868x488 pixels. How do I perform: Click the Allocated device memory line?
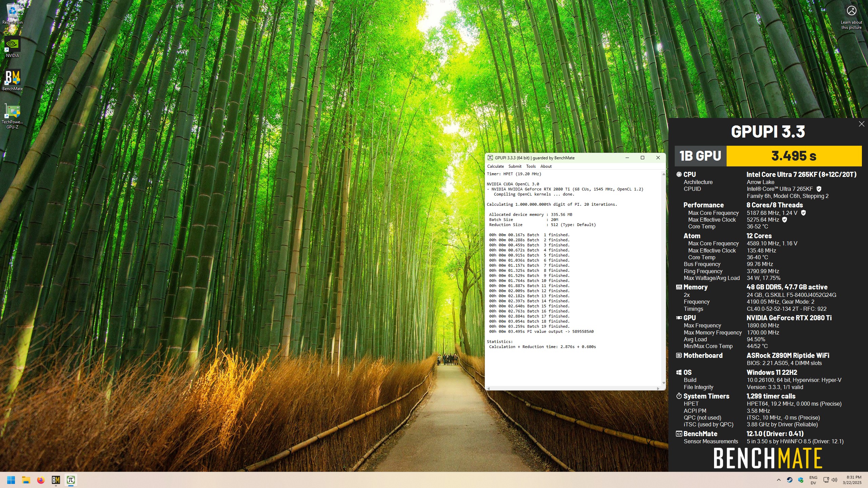(x=531, y=215)
